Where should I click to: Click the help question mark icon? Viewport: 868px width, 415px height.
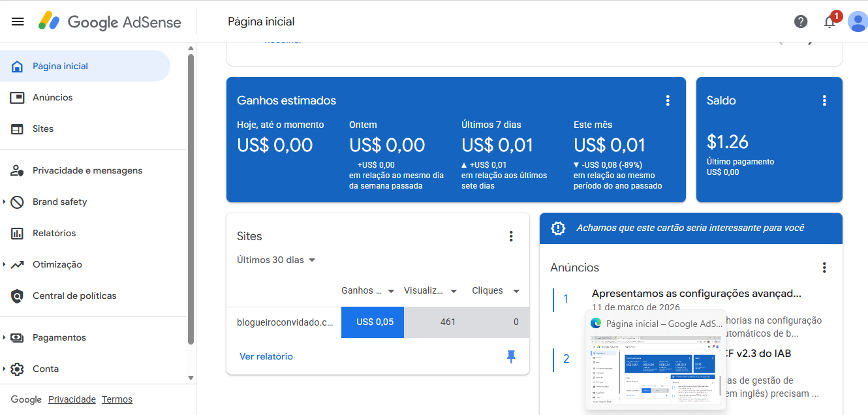[x=801, y=22]
